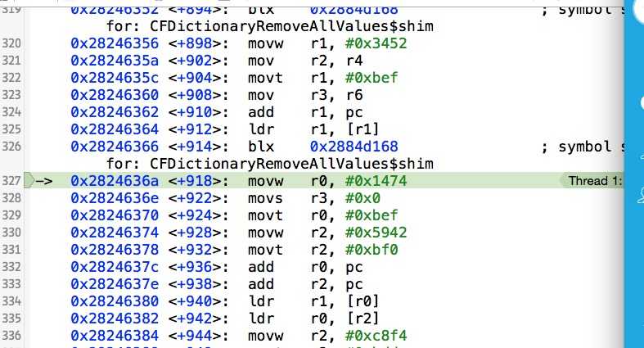Click the Thread 1 annotation badge

pos(595,181)
